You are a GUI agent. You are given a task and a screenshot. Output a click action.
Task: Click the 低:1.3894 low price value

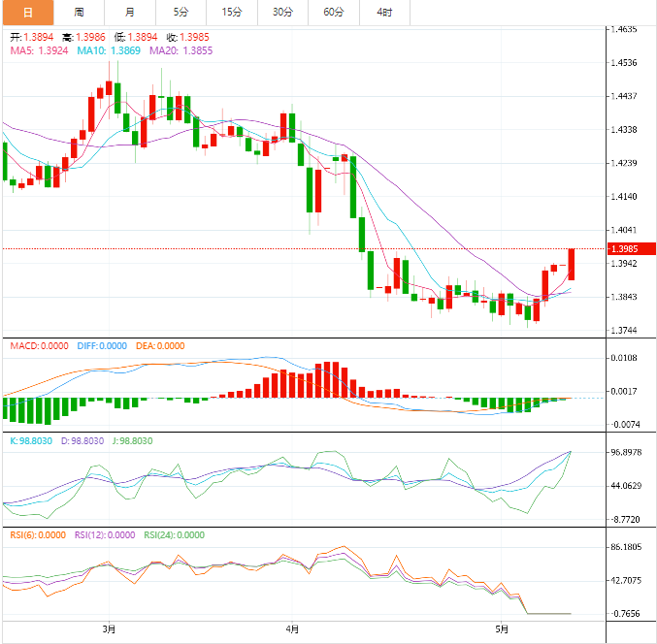(136, 37)
